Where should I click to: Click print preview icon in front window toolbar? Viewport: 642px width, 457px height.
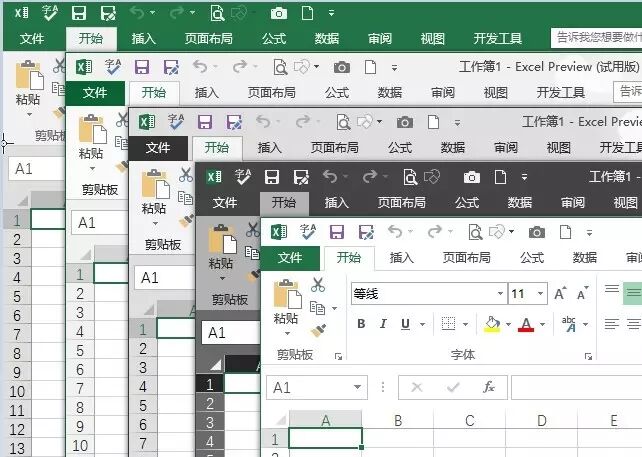point(475,232)
